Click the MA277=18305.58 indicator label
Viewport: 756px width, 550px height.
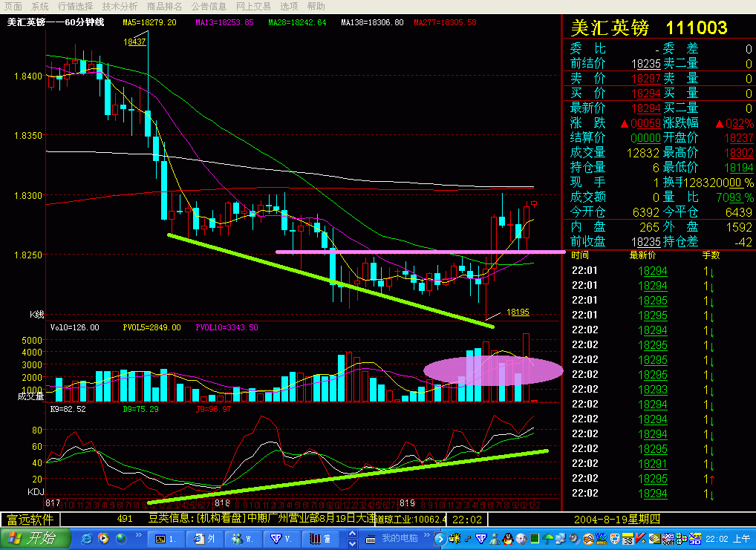(x=445, y=22)
